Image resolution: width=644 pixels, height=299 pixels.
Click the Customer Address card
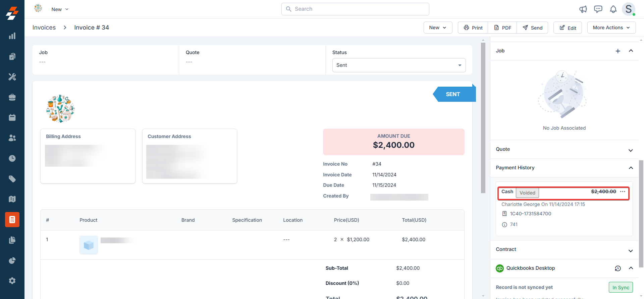pos(190,156)
